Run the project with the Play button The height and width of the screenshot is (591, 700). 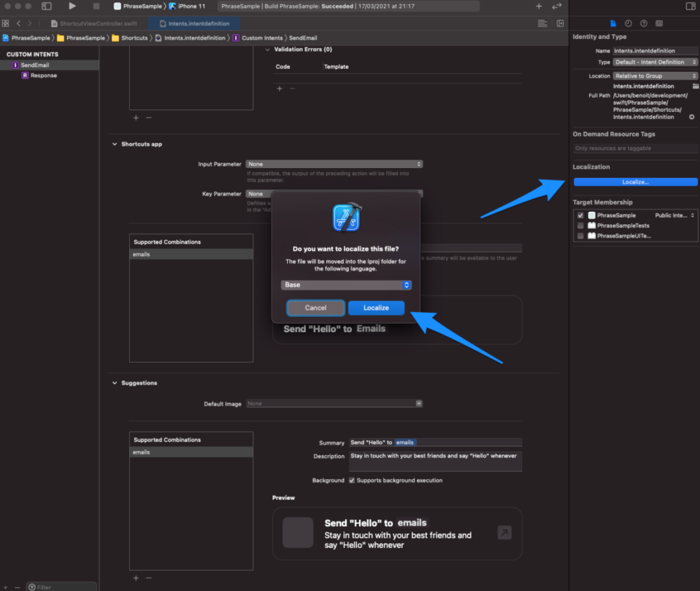pyautogui.click(x=72, y=6)
